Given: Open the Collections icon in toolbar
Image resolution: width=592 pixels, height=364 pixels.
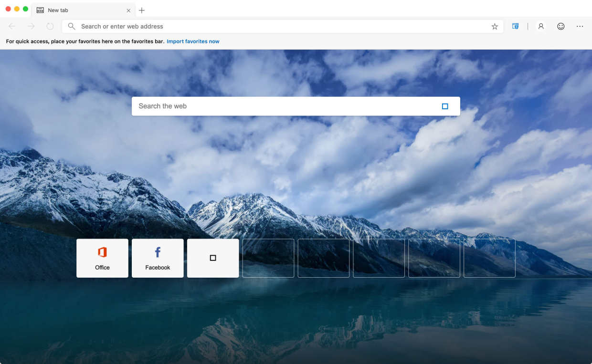Looking at the screenshot, I should click(x=516, y=26).
